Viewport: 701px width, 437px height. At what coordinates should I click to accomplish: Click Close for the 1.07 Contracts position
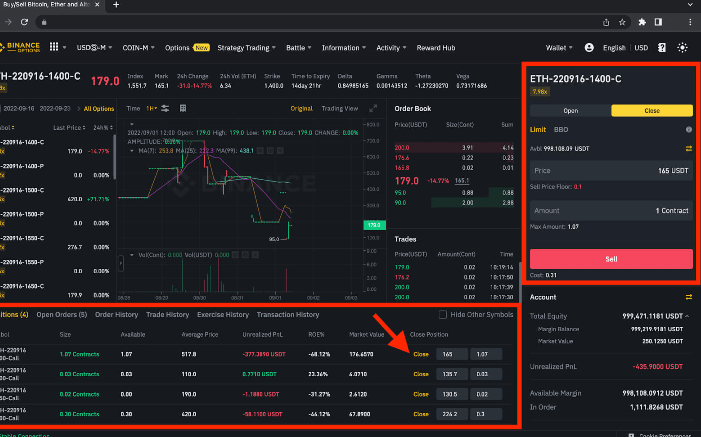coord(421,354)
